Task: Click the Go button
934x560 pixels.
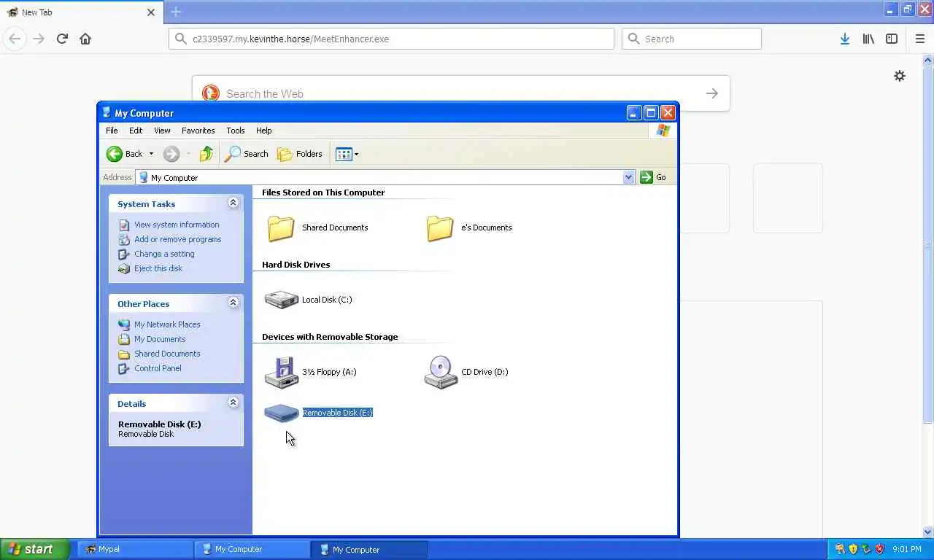Action: pos(653,177)
